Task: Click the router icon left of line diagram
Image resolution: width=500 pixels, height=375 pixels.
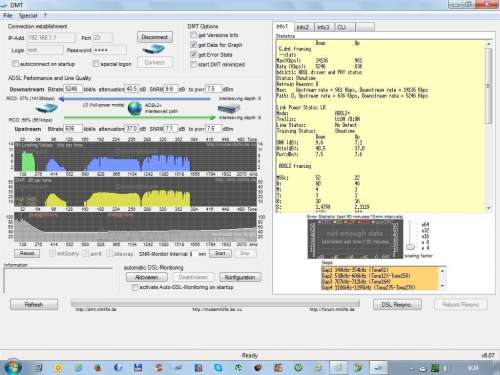Action: [x=46, y=108]
